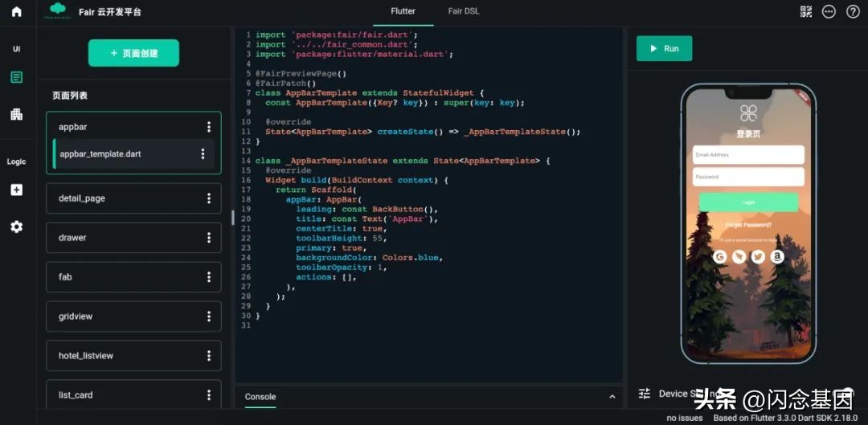Click the help question mark icon
This screenshot has width=868, height=425.
(853, 11)
